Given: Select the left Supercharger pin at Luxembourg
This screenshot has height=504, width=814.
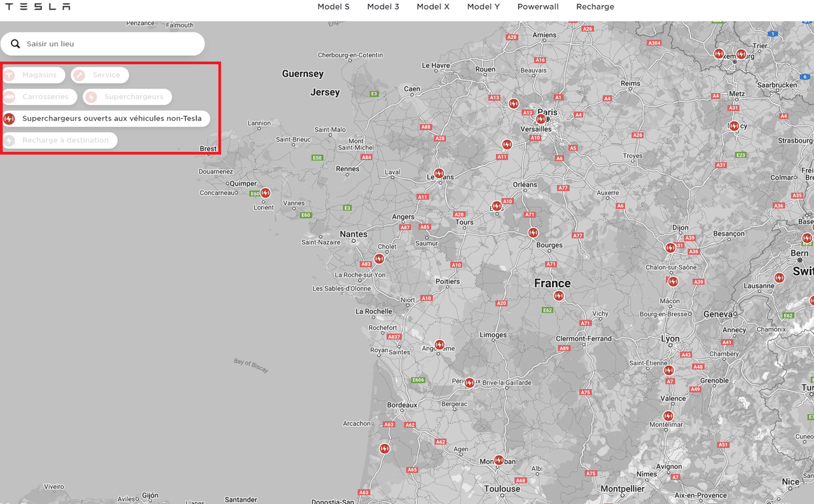Looking at the screenshot, I should pyautogui.click(x=719, y=54).
